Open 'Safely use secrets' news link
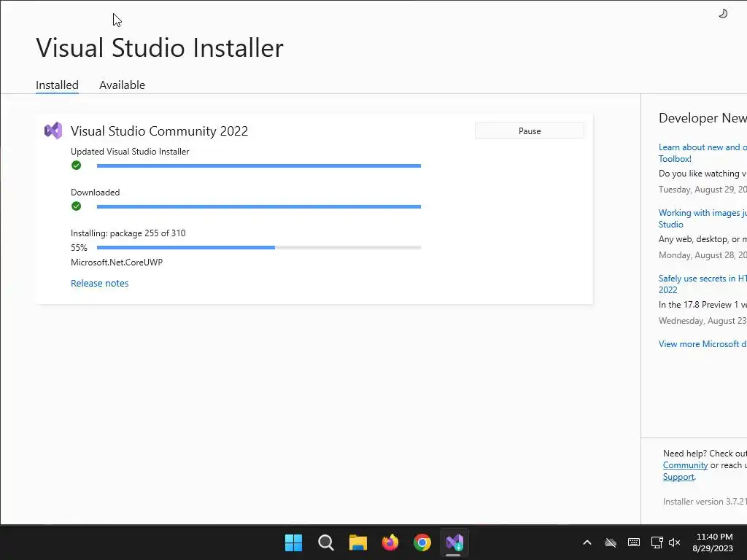 [703, 284]
